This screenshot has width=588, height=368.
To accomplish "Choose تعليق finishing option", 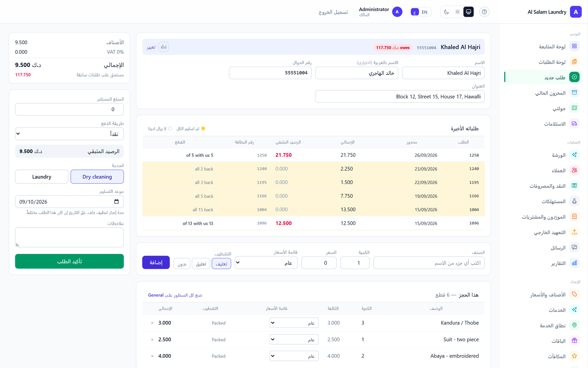I will click(x=201, y=264).
